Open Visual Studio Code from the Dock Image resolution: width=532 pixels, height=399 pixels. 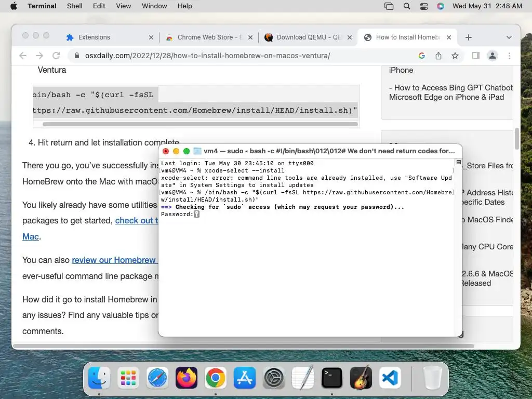tap(390, 378)
